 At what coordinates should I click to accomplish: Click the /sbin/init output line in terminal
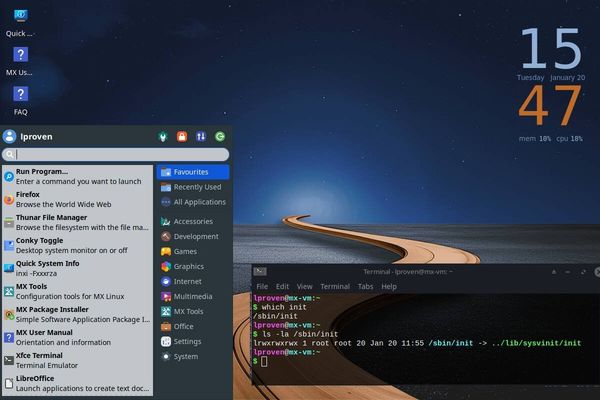[x=275, y=316]
